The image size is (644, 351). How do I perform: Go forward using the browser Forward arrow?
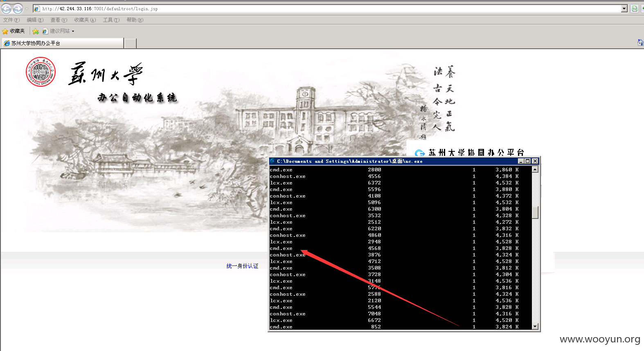18,8
